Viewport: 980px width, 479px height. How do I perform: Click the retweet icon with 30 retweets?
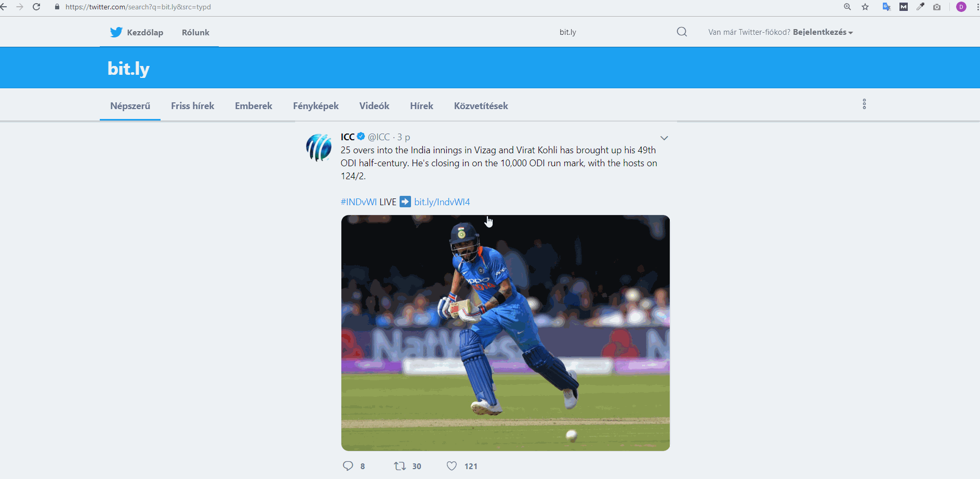point(400,466)
